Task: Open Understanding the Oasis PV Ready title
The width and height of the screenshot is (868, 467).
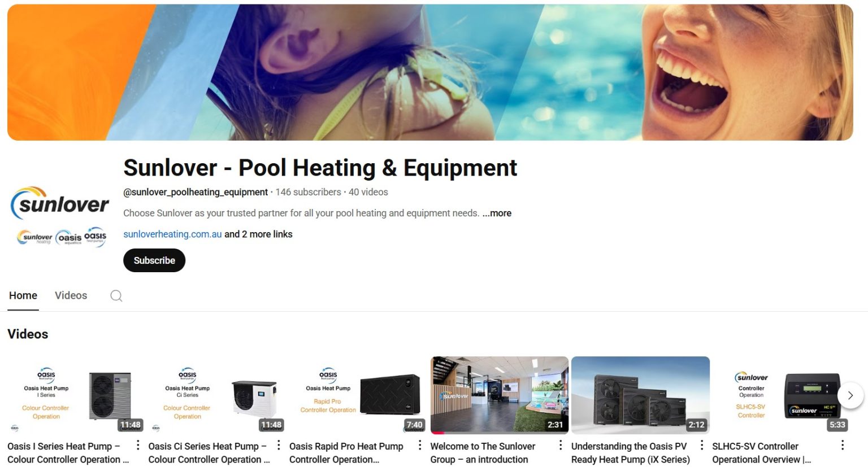Action: point(631,453)
